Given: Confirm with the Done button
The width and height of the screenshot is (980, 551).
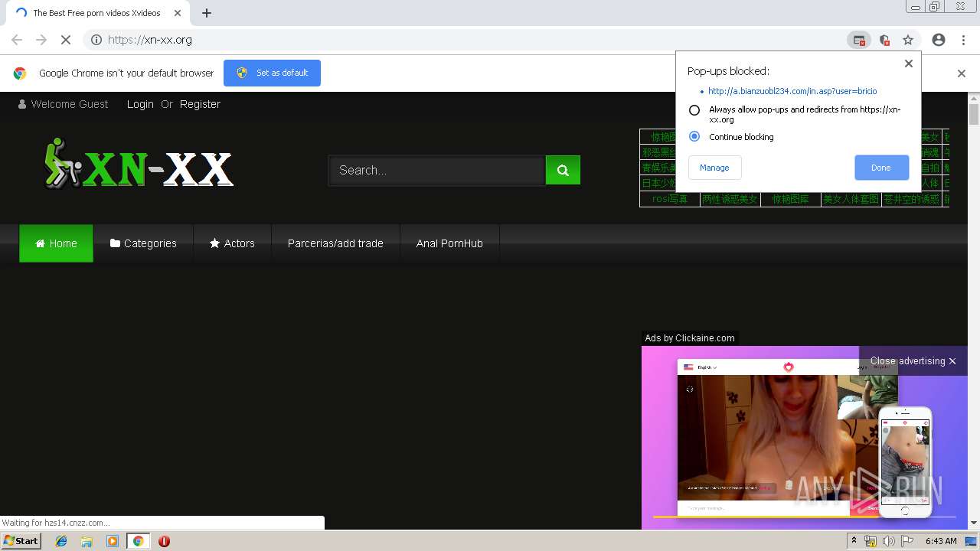Looking at the screenshot, I should pos(881,168).
